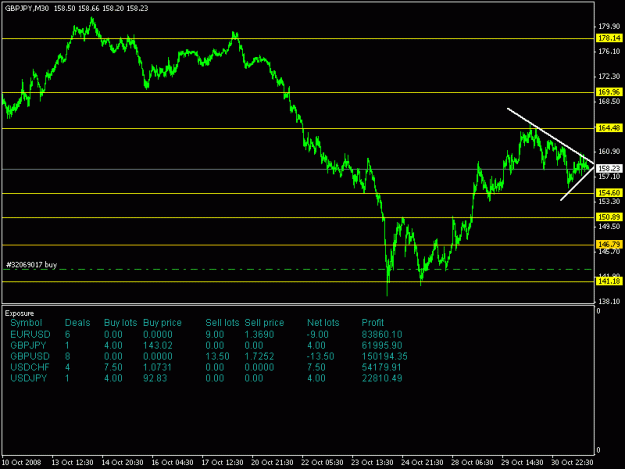Click the GBPJPY,M30 chart title
Viewport: 625px width, 469px height.
(x=27, y=8)
